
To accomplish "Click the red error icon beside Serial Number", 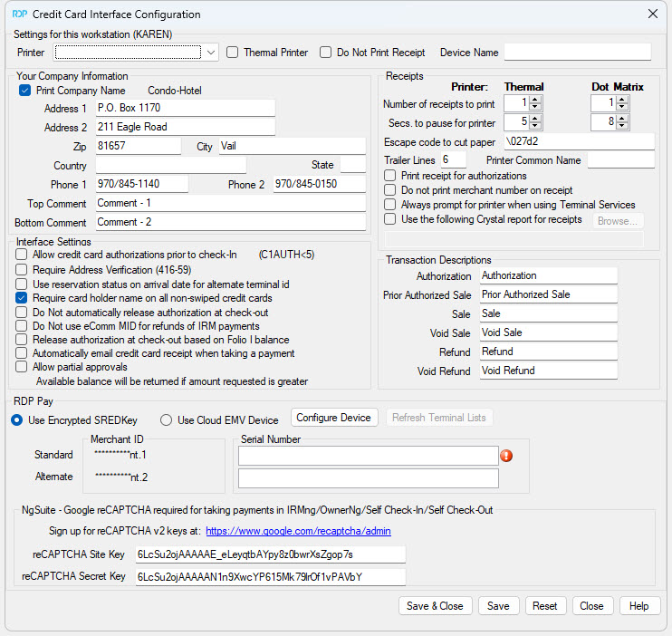I will (x=506, y=456).
